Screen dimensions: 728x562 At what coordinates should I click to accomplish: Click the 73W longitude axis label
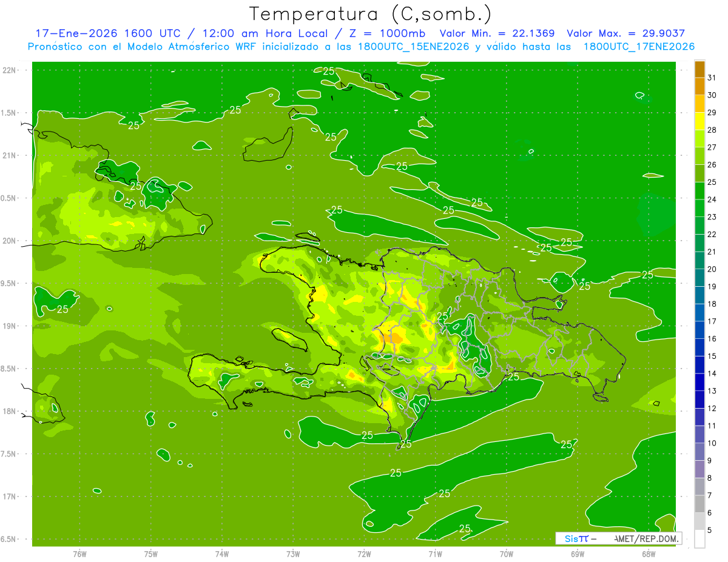[x=293, y=554]
